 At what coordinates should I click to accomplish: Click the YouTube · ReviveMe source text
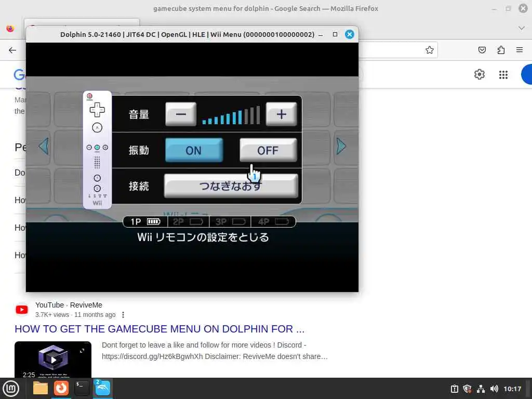[69, 305]
